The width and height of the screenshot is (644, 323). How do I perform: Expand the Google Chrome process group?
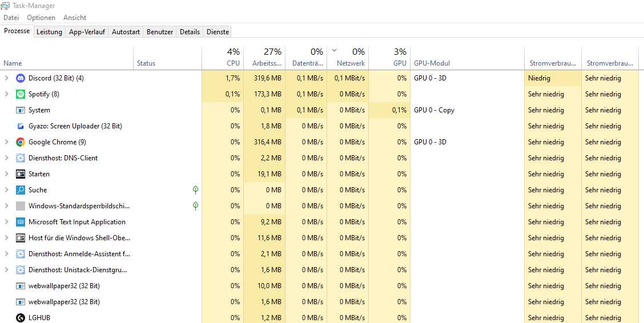click(x=7, y=142)
